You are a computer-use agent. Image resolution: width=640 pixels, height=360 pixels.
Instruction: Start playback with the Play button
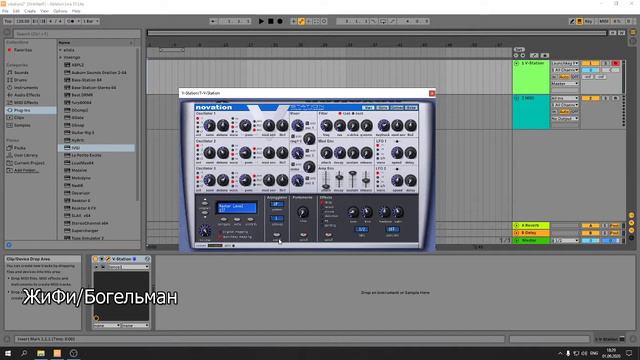(x=261, y=21)
